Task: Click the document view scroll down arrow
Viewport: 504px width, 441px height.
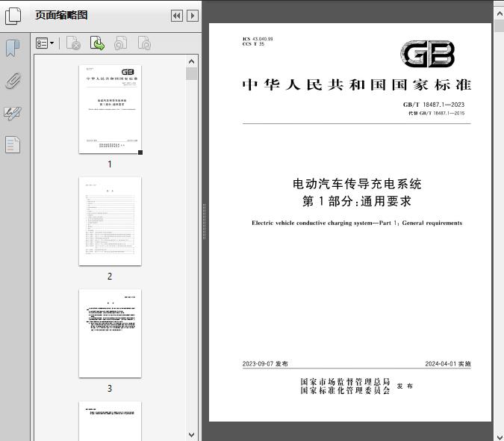Action: (500, 437)
